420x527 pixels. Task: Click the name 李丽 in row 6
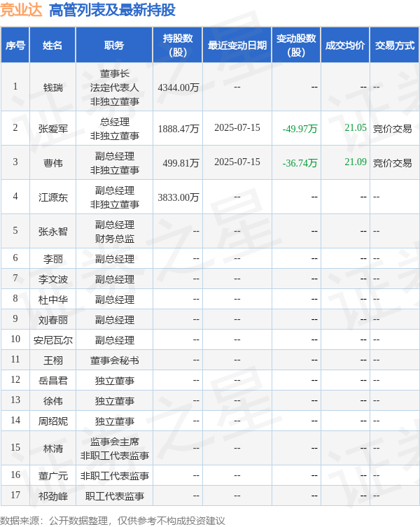(x=52, y=259)
